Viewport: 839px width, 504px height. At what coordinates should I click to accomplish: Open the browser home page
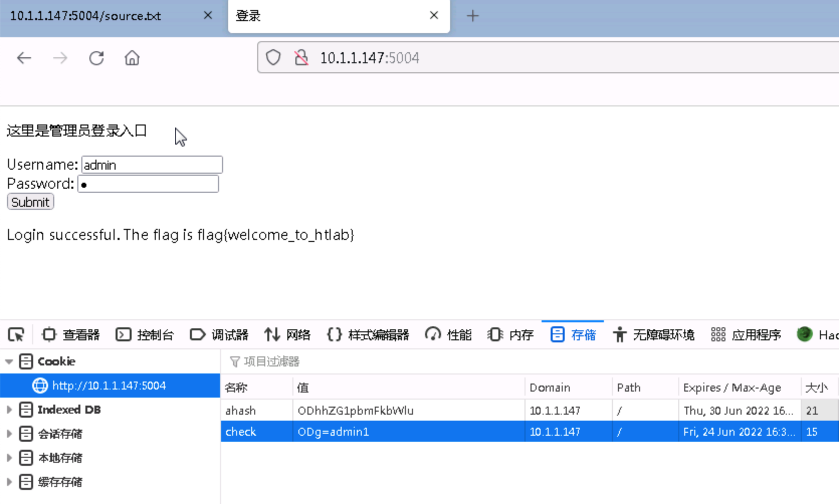click(132, 58)
